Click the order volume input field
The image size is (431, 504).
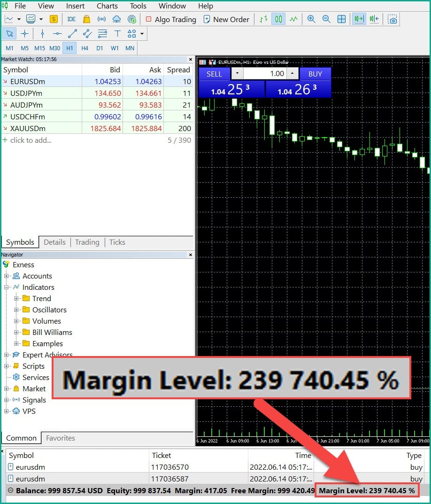265,74
